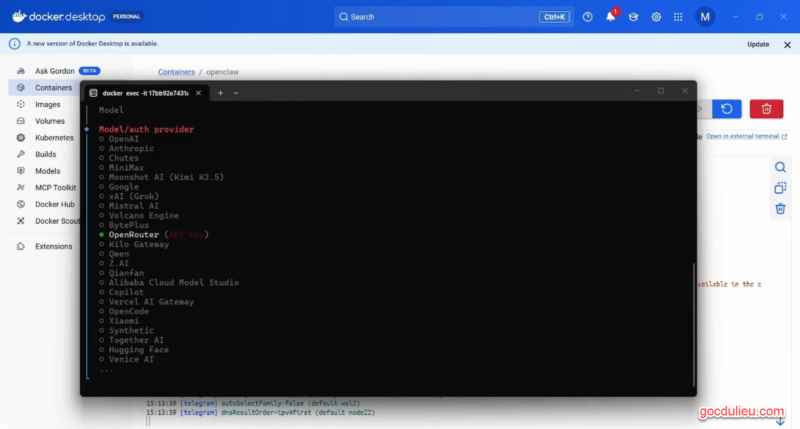The width and height of the screenshot is (800, 429).
Task: Open the Learning center graduation cap icon
Action: point(633,17)
